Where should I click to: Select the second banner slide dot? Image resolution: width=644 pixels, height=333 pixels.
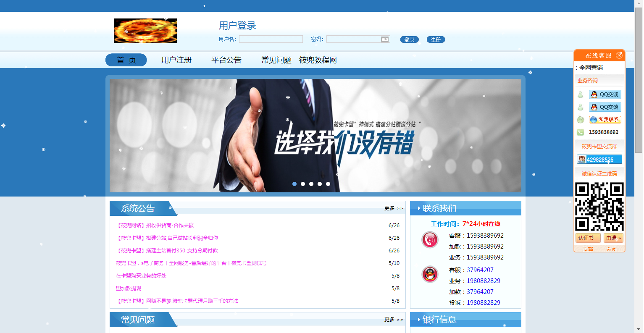303,184
